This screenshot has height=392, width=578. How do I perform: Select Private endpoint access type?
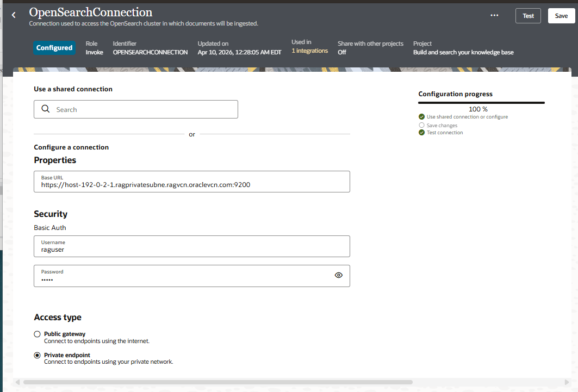pyautogui.click(x=37, y=355)
